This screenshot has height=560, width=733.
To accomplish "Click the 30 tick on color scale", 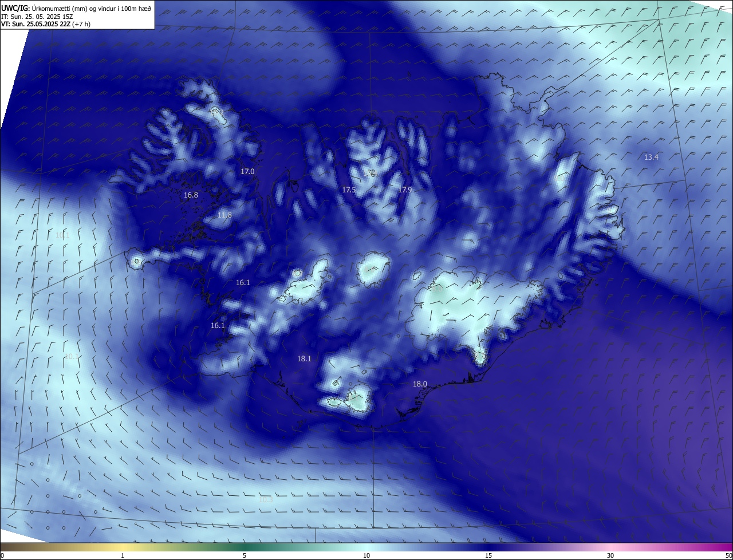I will [x=610, y=555].
